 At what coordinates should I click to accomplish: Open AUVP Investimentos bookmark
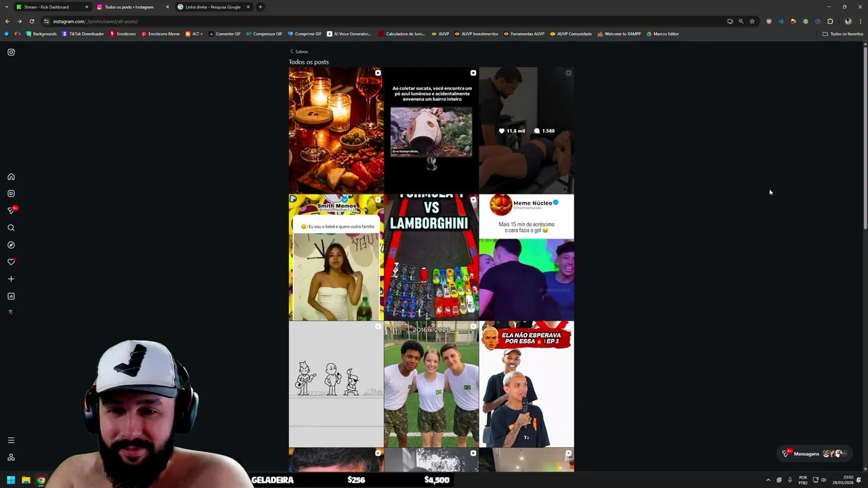[476, 34]
